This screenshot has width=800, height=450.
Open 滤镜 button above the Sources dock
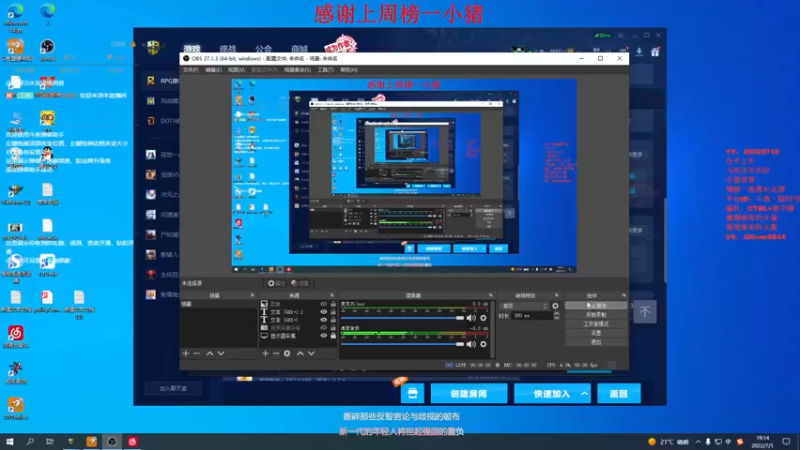(300, 283)
